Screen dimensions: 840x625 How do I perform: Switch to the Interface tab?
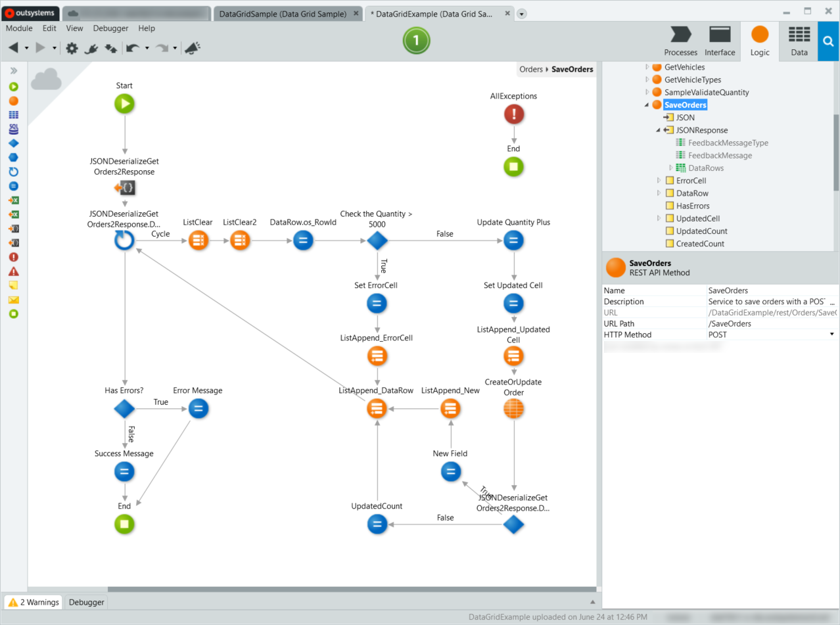coord(720,41)
